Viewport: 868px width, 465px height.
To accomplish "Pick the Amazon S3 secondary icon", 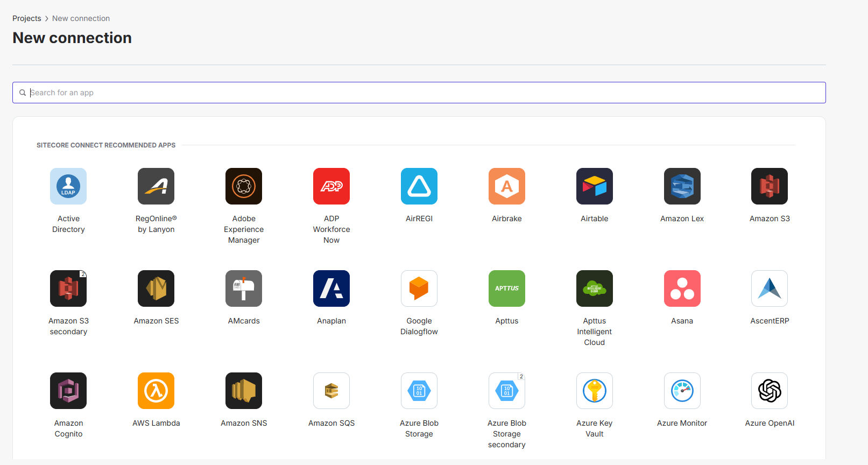I will coord(68,288).
